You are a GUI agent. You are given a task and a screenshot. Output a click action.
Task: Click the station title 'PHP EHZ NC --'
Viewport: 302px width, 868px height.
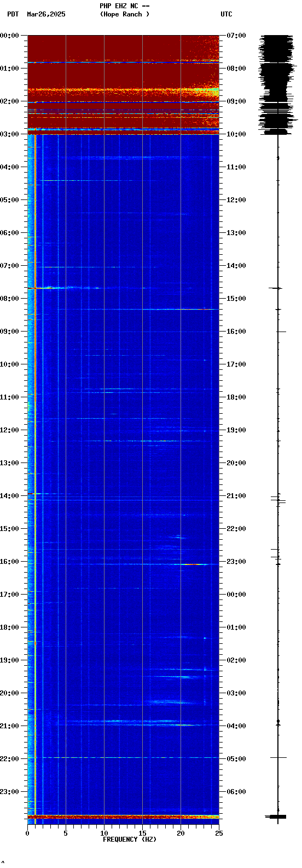(x=124, y=6)
